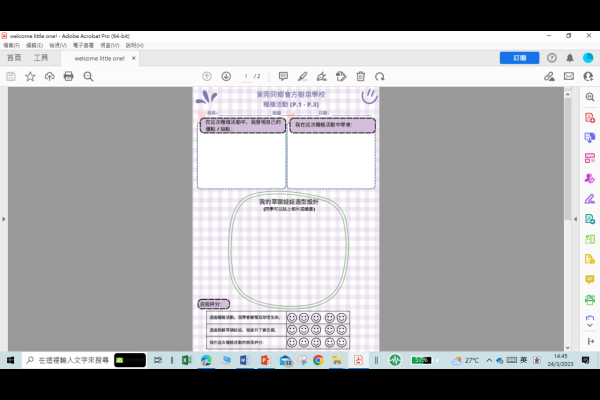The width and height of the screenshot is (600, 400).
Task: Click the page number input field
Action: 245,76
